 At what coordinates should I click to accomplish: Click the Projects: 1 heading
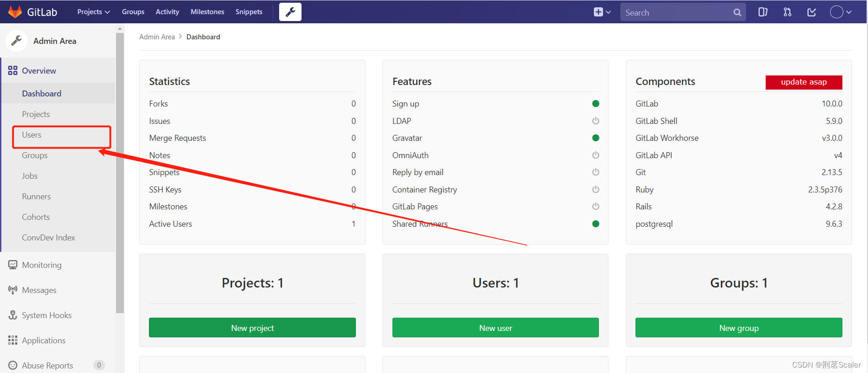(x=252, y=283)
